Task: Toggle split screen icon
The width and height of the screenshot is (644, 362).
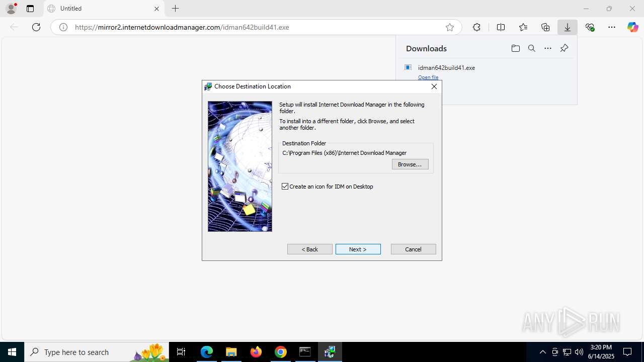Action: click(501, 27)
